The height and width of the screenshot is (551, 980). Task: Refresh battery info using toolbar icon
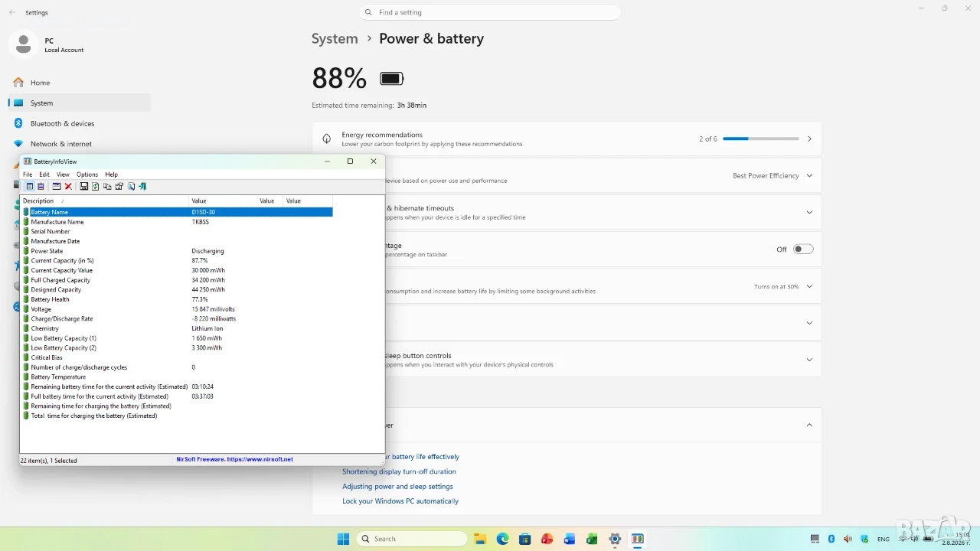click(96, 186)
